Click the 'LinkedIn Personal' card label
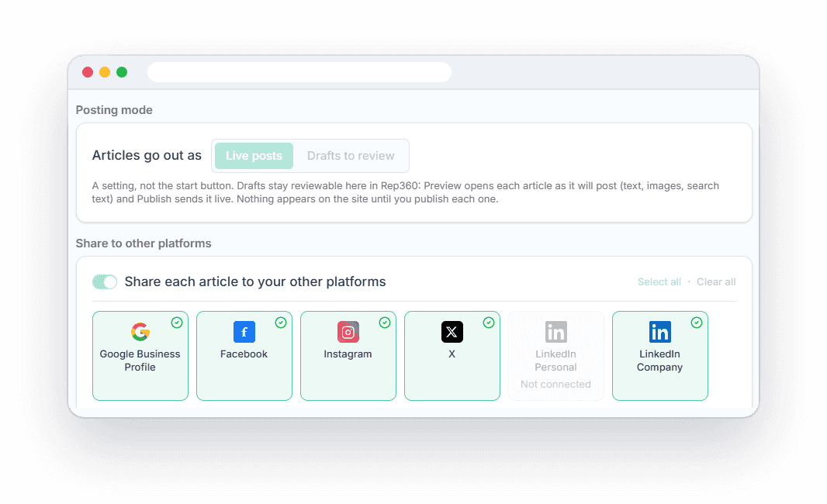Image resolution: width=827 pixels, height=504 pixels. coord(555,361)
